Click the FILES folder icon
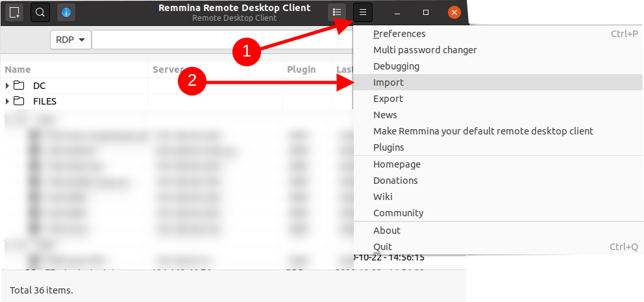 (18, 101)
